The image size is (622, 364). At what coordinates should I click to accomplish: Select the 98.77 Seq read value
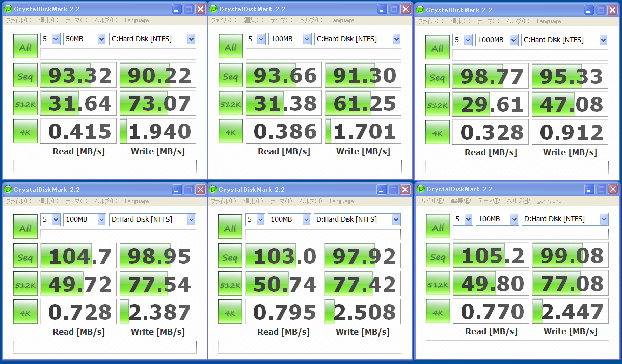[491, 76]
